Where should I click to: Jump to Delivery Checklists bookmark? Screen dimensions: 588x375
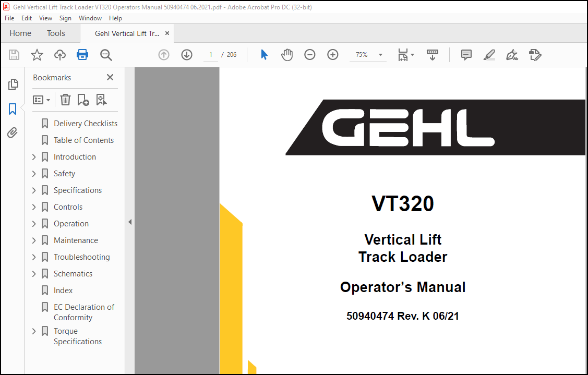86,124
